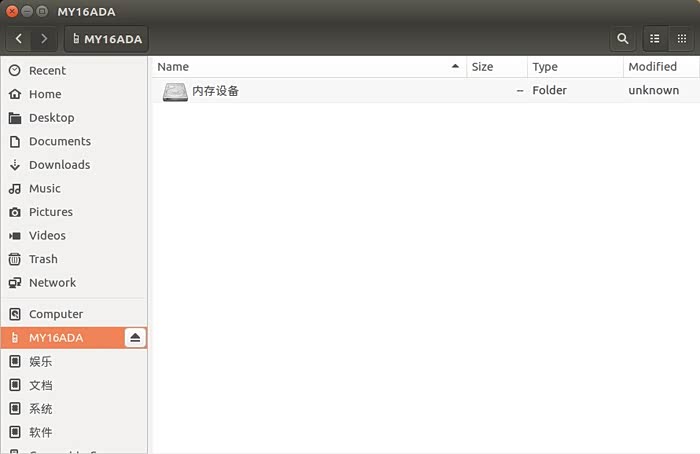Viewport: 700px width, 454px height.
Task: Click the Folder type cell of 内存设备
Action: coord(550,90)
